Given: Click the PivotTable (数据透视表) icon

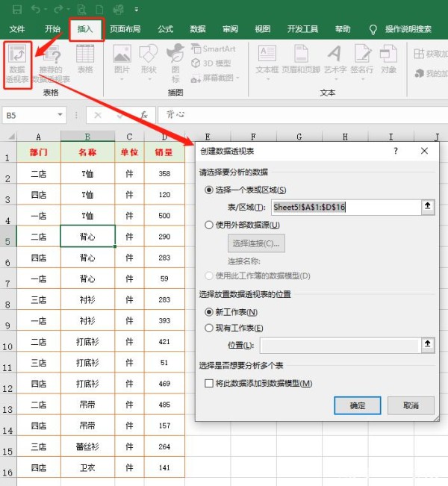Looking at the screenshot, I should 17,64.
